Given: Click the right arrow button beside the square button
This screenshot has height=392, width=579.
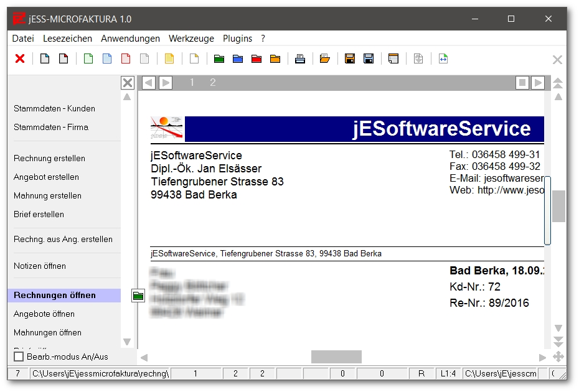Looking at the screenshot, I should [538, 83].
